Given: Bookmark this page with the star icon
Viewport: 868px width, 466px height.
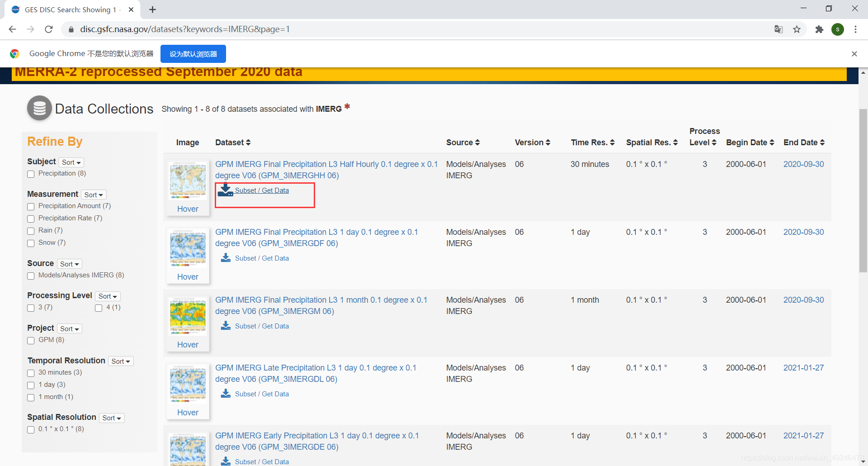Looking at the screenshot, I should (797, 29).
